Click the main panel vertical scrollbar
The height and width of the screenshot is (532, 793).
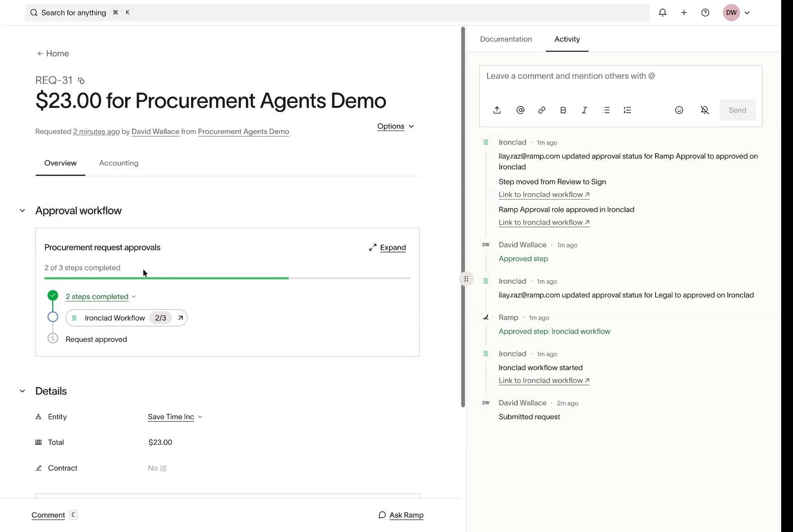coord(463,217)
